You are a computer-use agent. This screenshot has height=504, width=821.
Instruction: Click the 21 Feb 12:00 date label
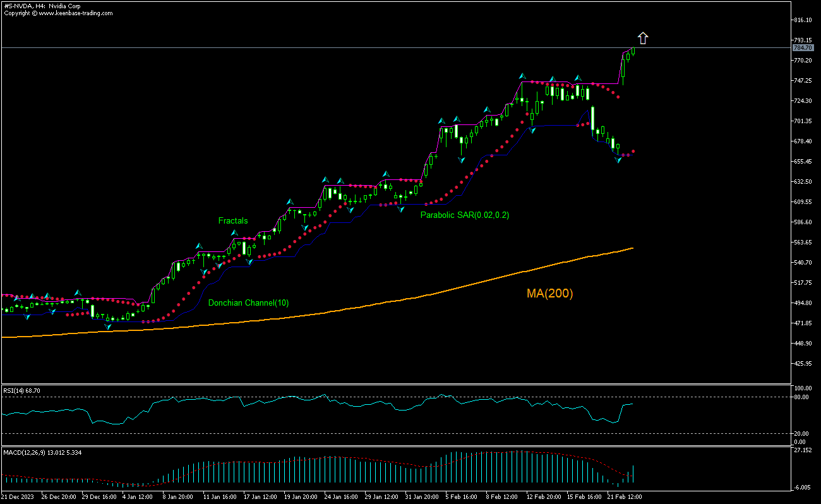625,497
